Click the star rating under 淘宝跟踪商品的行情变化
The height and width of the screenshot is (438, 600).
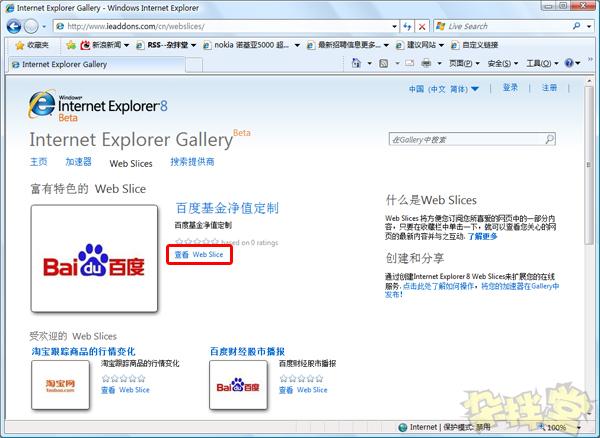coord(123,379)
